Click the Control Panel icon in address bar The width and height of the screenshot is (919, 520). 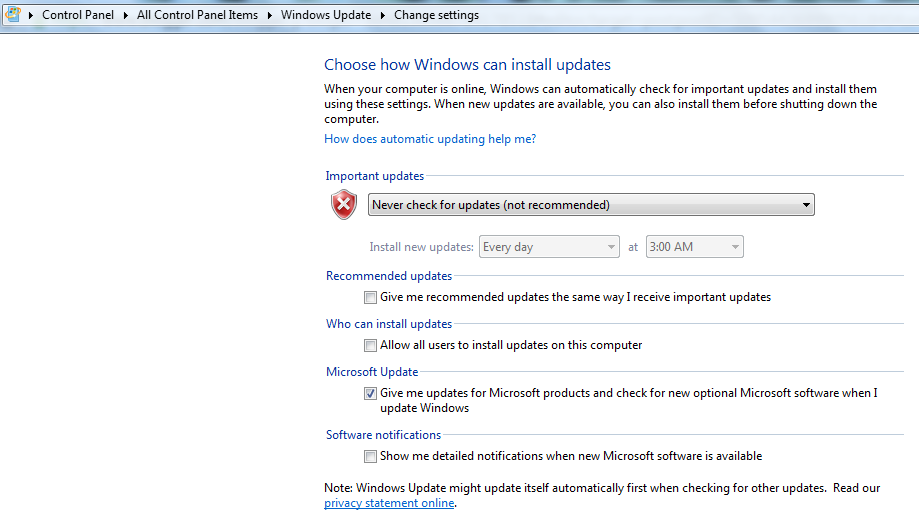pos(12,14)
